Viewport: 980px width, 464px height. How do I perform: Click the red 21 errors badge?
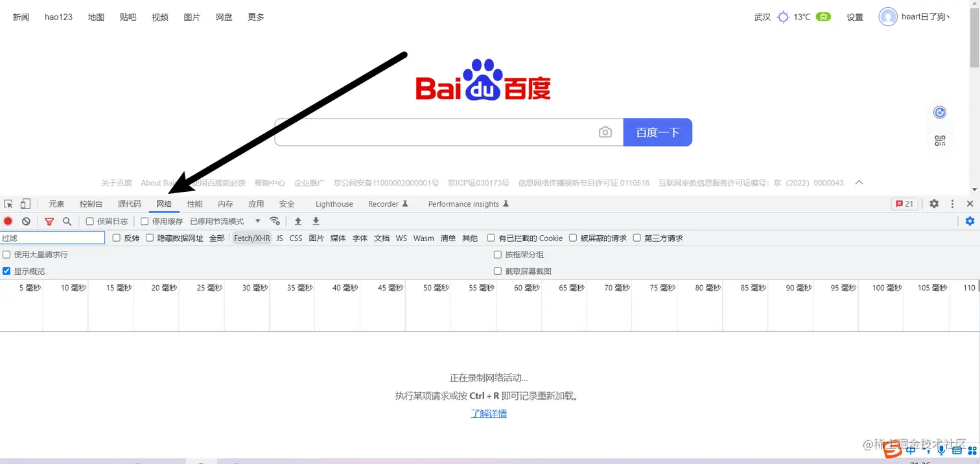coord(904,203)
